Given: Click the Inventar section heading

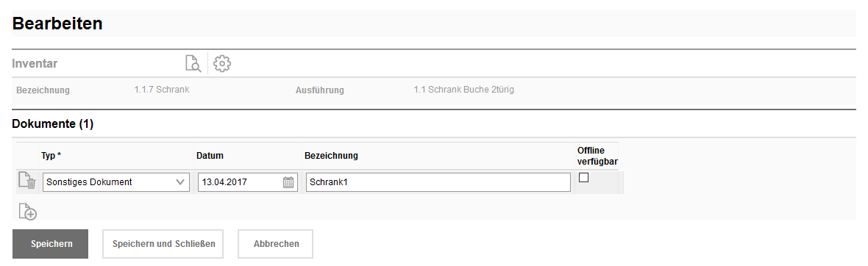Looking at the screenshot, I should pos(35,64).
